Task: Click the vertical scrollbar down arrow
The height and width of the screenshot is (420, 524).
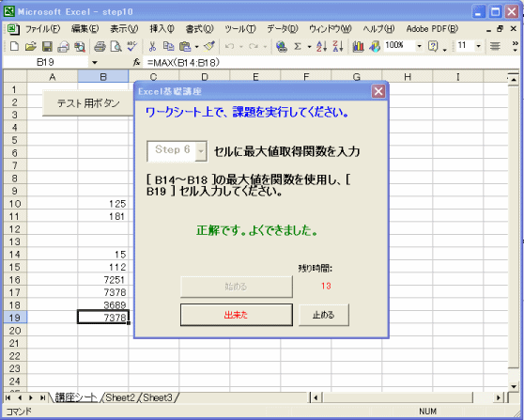Action: (514, 386)
